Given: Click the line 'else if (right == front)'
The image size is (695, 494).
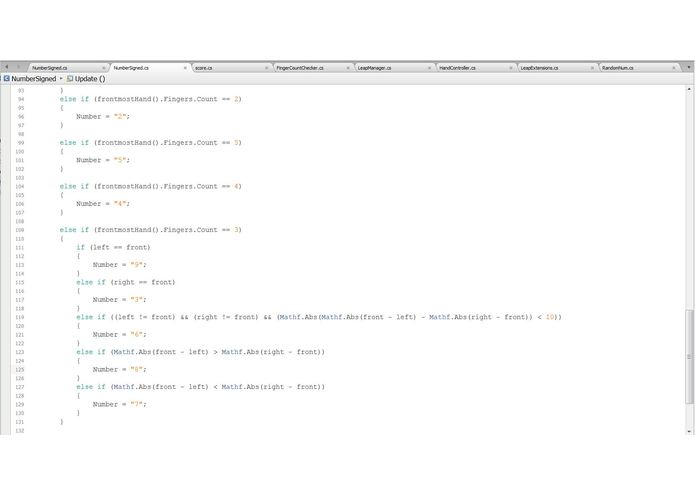Looking at the screenshot, I should point(125,282).
